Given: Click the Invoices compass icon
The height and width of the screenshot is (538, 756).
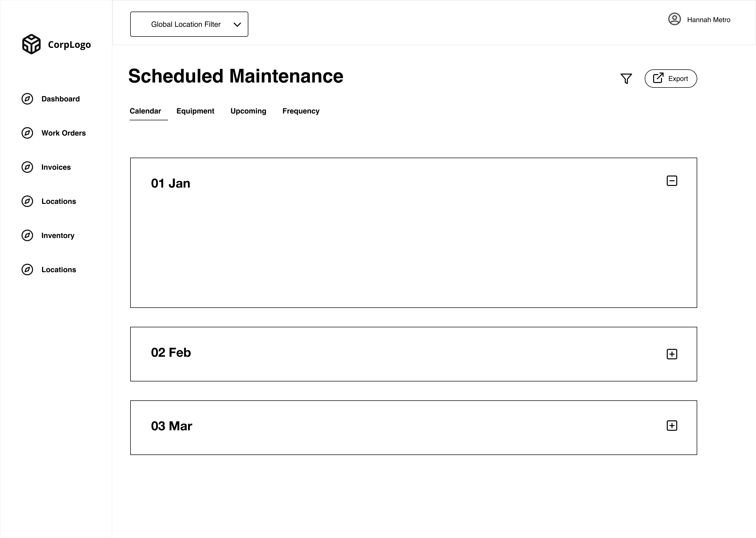Looking at the screenshot, I should pos(27,167).
